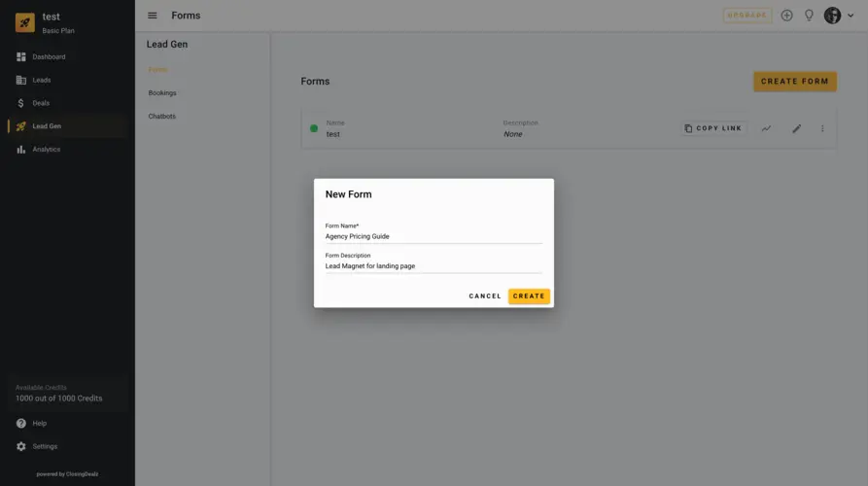Screen dimensions: 868x486
Task: Open the Dashboard sidebar item
Action: pyautogui.click(x=67, y=56)
